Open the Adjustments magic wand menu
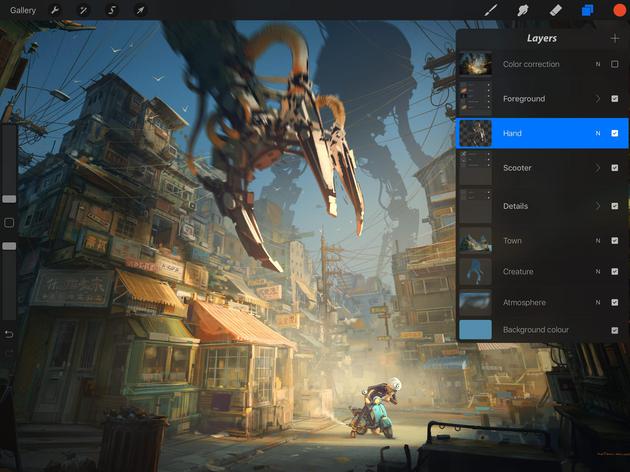 coord(83,10)
